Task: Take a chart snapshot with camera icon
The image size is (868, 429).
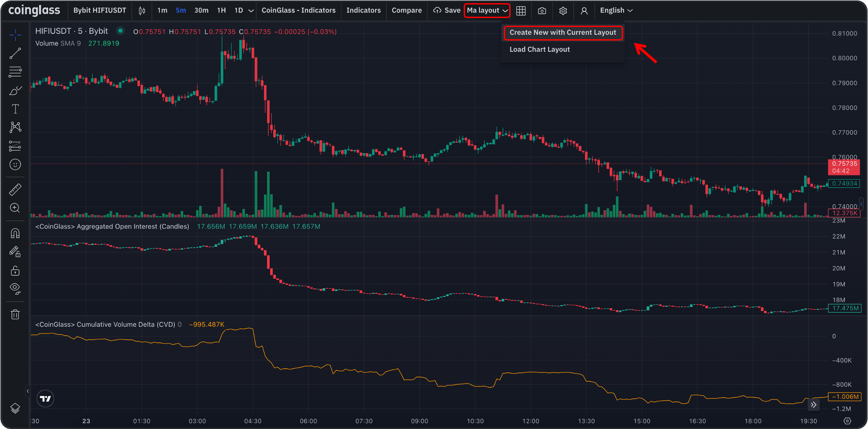Action: pyautogui.click(x=542, y=10)
